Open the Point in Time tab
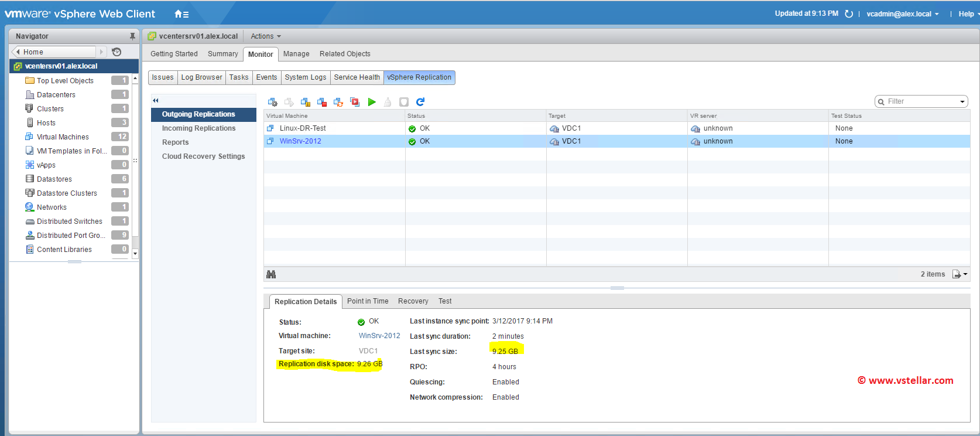 pyautogui.click(x=368, y=301)
